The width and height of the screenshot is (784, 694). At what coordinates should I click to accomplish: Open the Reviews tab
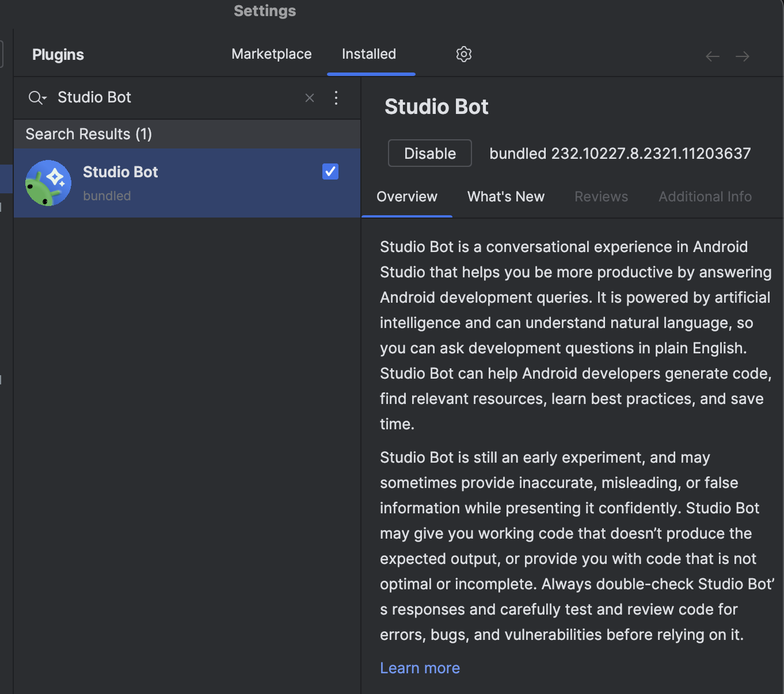point(601,197)
